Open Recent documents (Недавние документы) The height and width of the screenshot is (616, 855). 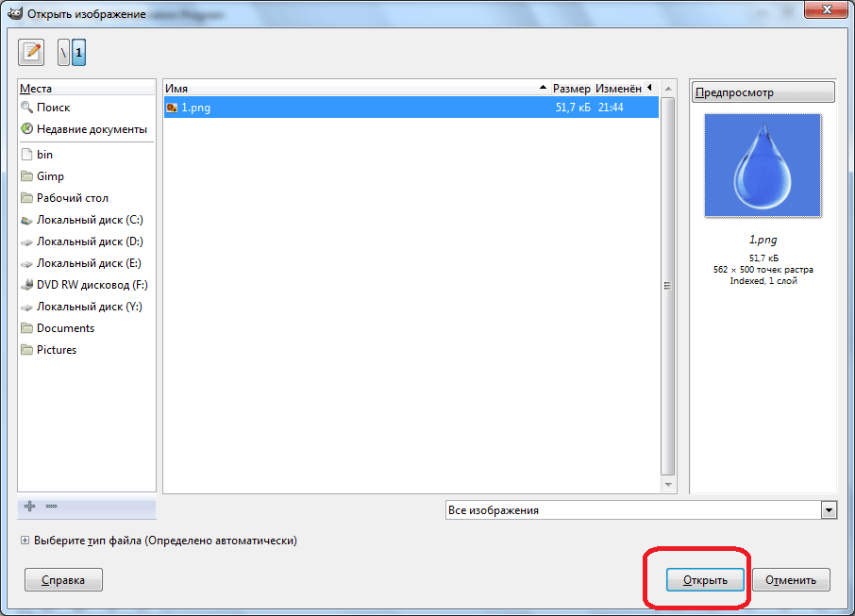(x=91, y=129)
